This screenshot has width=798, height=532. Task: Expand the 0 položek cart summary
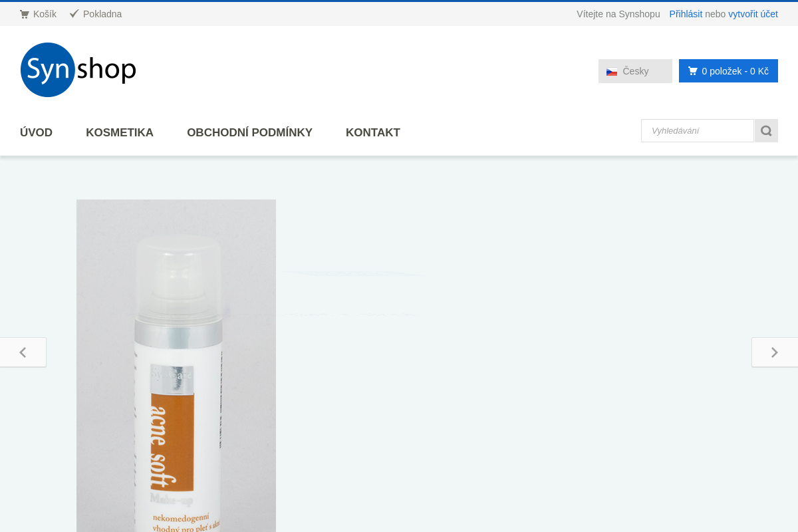[x=728, y=71]
